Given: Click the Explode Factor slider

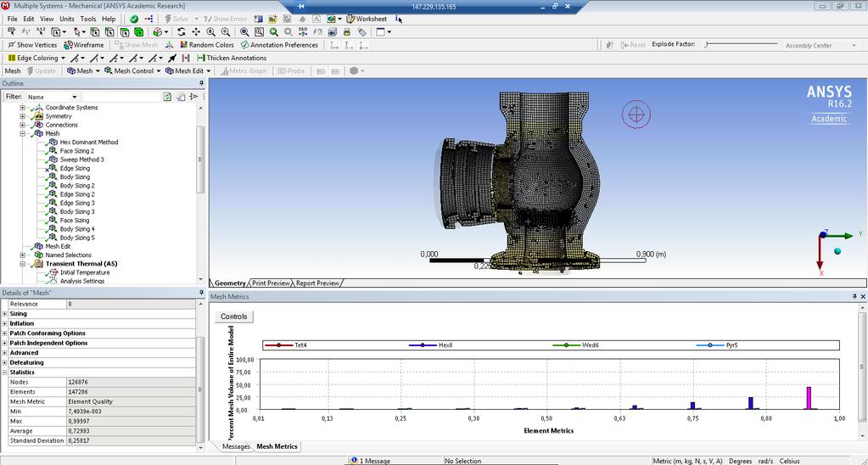Looking at the screenshot, I should pos(742,45).
